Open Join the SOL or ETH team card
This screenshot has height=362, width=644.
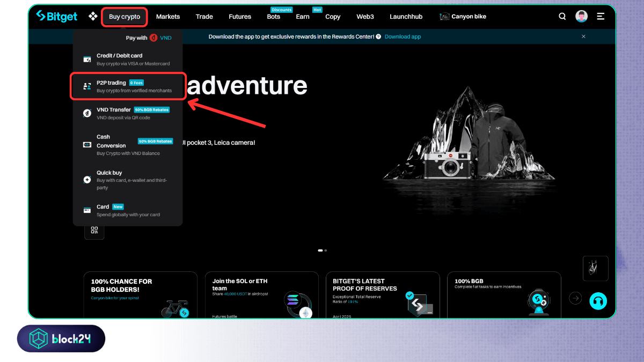tap(261, 295)
